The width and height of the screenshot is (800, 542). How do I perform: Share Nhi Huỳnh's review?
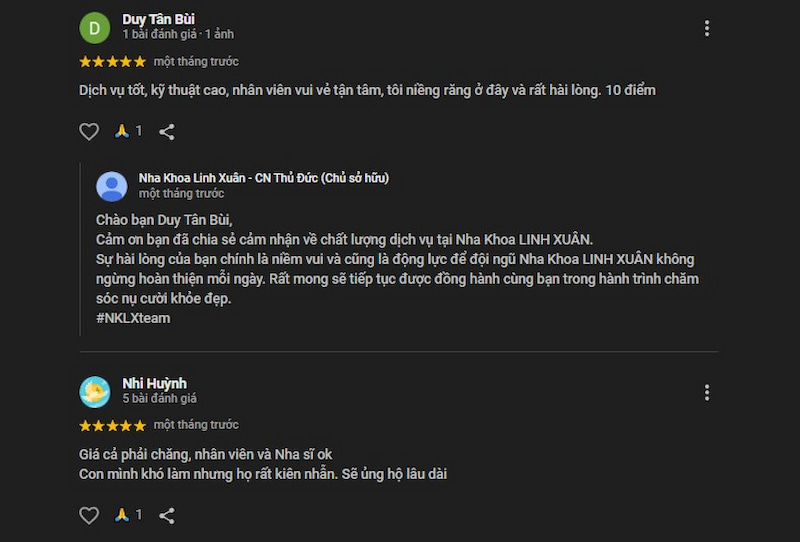click(x=167, y=515)
